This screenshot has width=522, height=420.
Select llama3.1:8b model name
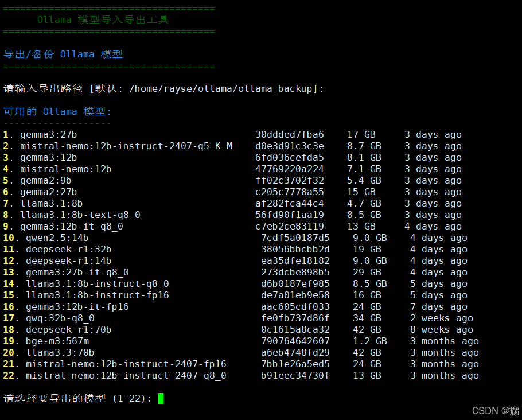click(x=51, y=204)
